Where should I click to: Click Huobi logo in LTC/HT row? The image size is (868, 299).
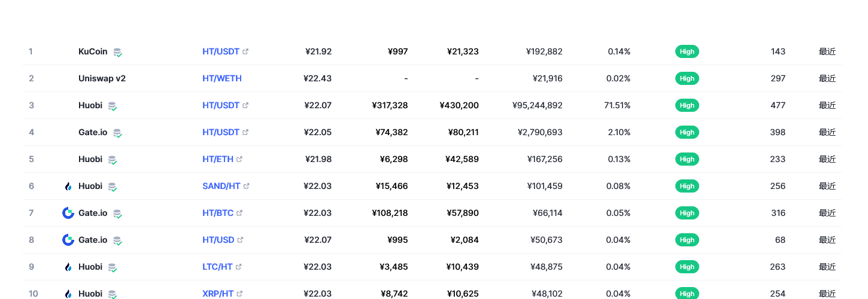coord(68,267)
